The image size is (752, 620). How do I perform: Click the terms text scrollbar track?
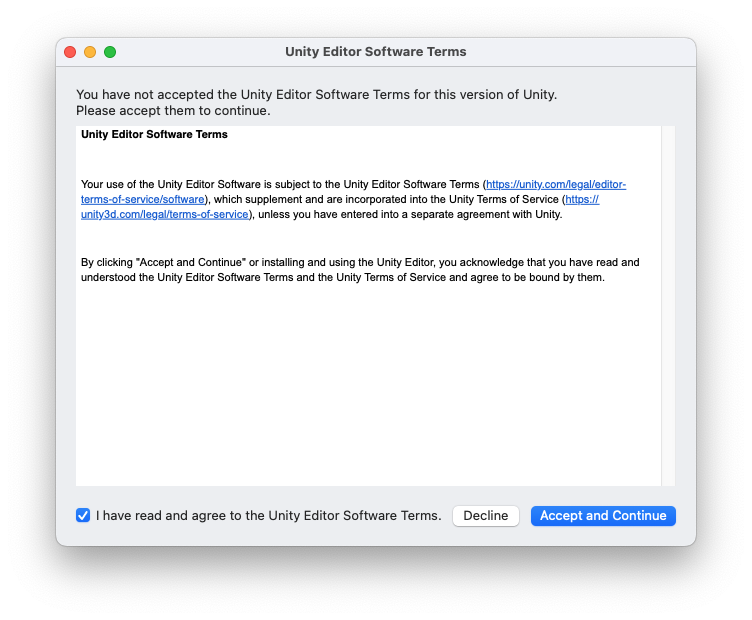pyautogui.click(x=668, y=306)
